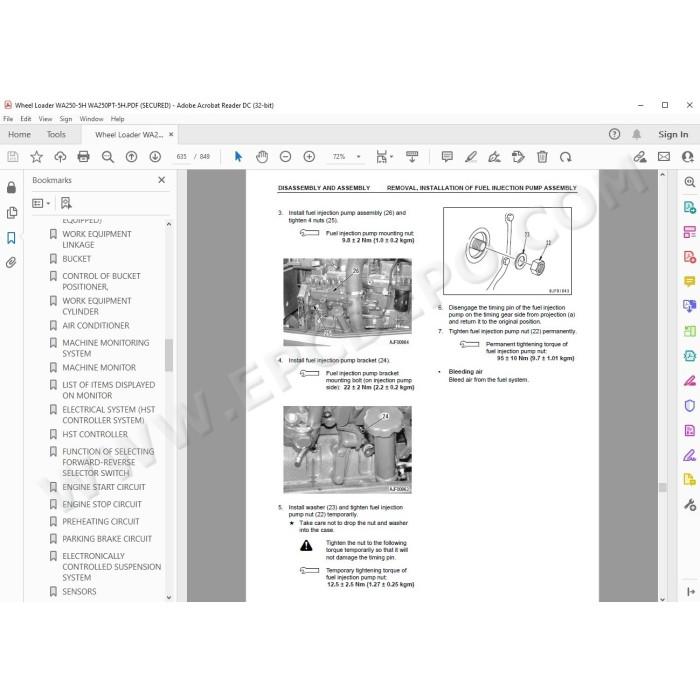The height and width of the screenshot is (700, 700).
Task: Go to next page arrow
Action: (155, 157)
